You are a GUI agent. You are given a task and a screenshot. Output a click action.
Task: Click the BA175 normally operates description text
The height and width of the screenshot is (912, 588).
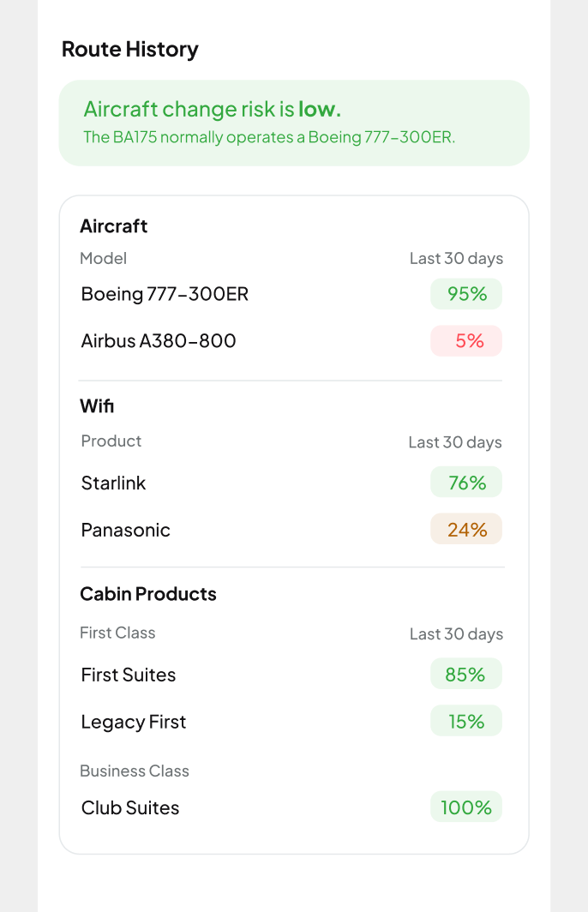(268, 137)
